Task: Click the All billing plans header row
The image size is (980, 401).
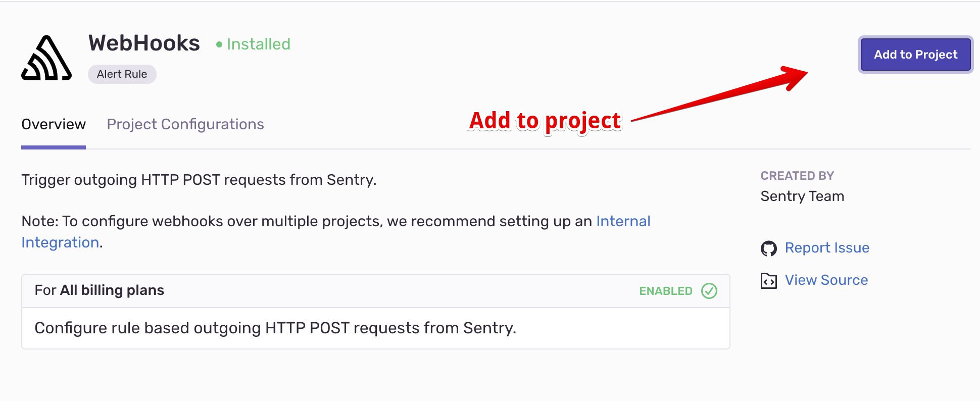Action: pyautogui.click(x=376, y=291)
